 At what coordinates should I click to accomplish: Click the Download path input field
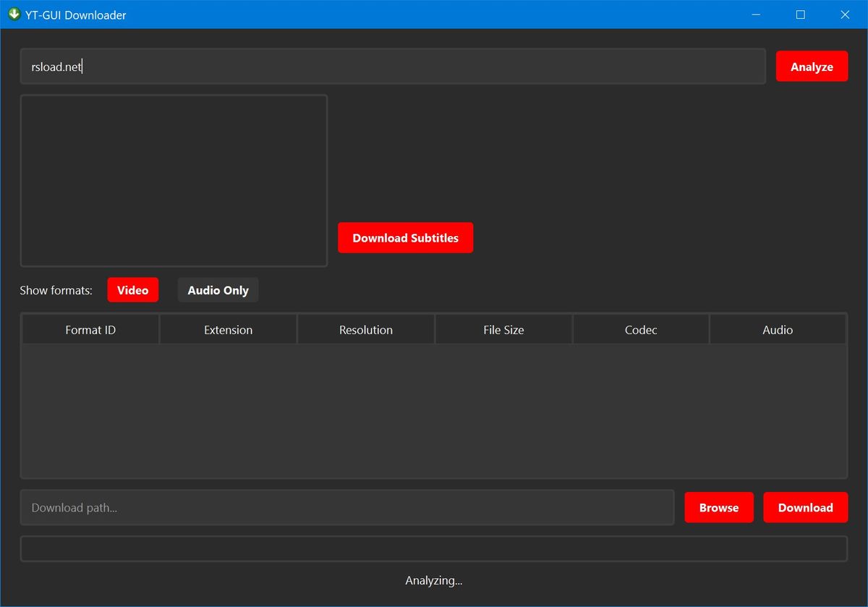[347, 508]
